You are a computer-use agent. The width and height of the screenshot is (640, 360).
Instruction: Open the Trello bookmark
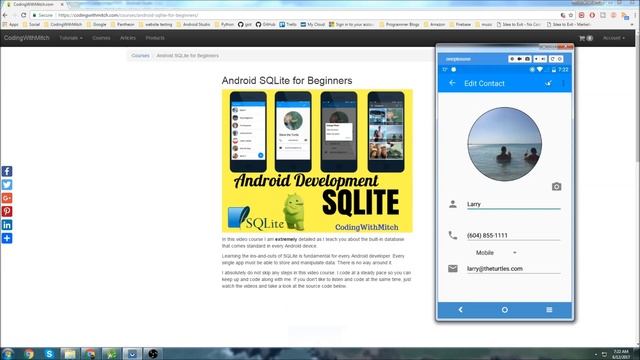pyautogui.click(x=288, y=24)
